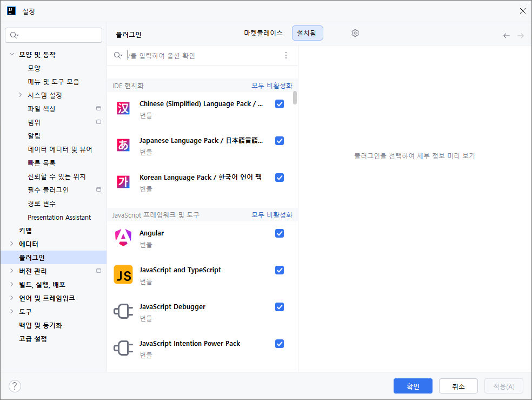Open the plugin settings gear icon

pyautogui.click(x=355, y=33)
